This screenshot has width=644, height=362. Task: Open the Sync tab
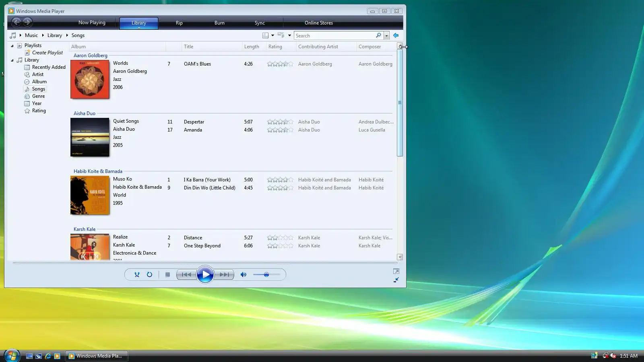point(260,23)
